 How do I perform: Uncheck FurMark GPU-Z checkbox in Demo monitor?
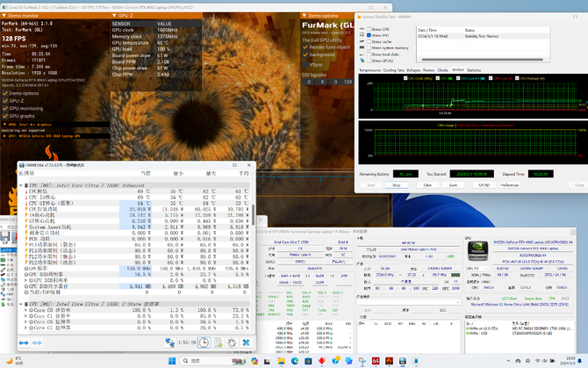[x=5, y=101]
